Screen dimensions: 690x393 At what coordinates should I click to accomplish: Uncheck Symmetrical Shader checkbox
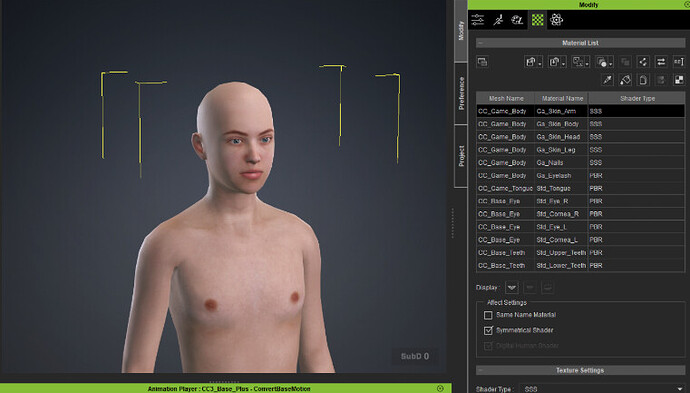tap(488, 330)
